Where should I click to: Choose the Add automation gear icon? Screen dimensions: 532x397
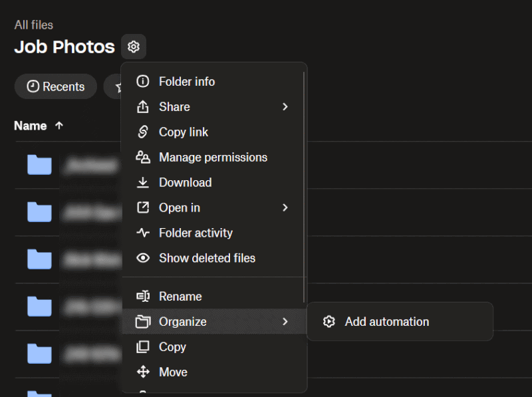(x=329, y=322)
